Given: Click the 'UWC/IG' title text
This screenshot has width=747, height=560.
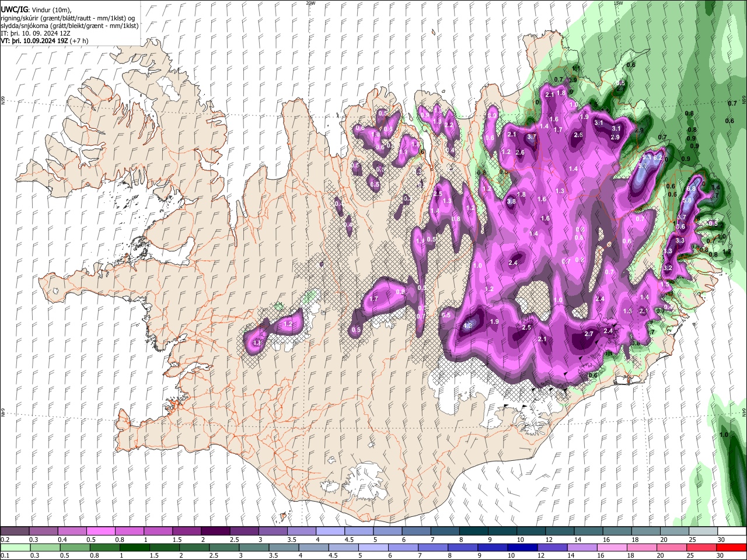Looking at the screenshot, I should (x=14, y=10).
